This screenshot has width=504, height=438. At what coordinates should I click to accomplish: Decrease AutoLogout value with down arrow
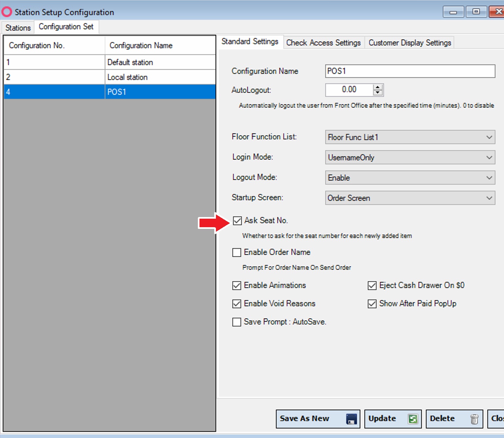pos(378,93)
